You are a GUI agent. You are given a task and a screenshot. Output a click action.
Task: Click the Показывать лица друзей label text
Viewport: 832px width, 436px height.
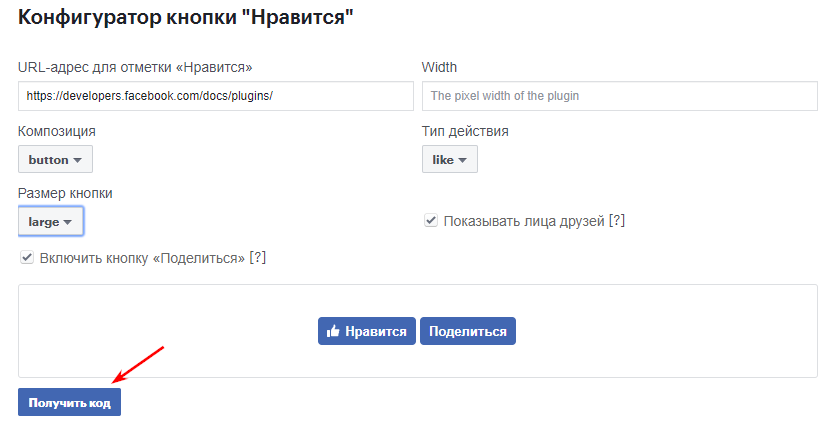pyautogui.click(x=524, y=221)
